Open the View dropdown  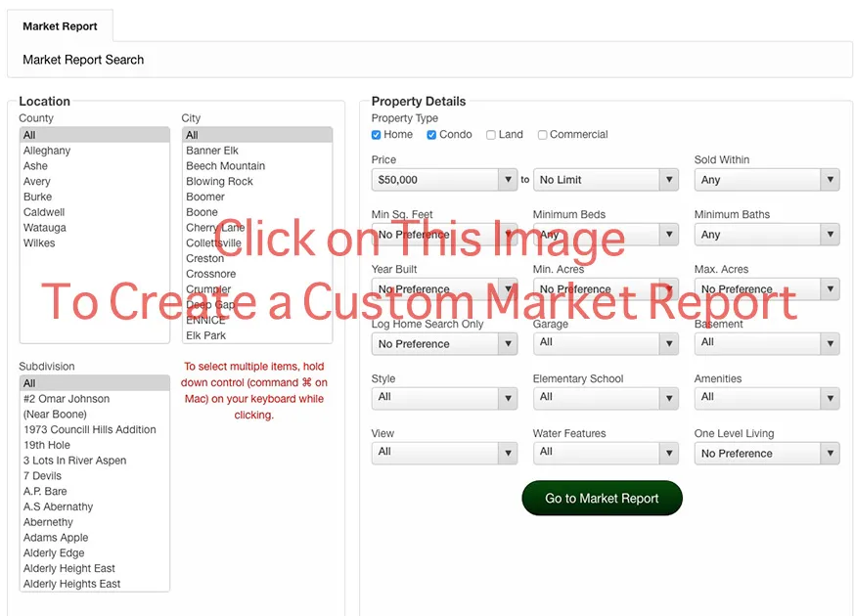pyautogui.click(x=444, y=454)
